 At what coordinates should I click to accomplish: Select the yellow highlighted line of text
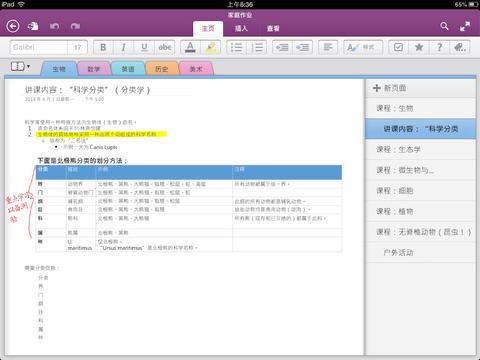[101, 134]
